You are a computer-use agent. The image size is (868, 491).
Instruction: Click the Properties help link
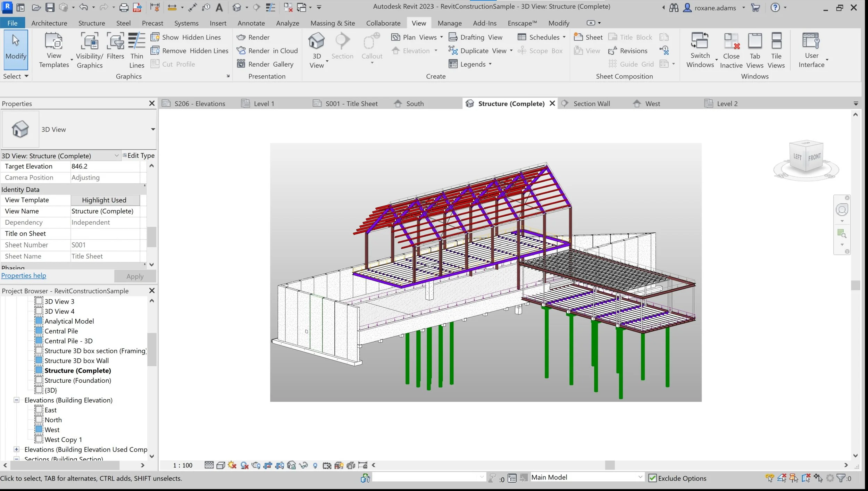pos(24,275)
